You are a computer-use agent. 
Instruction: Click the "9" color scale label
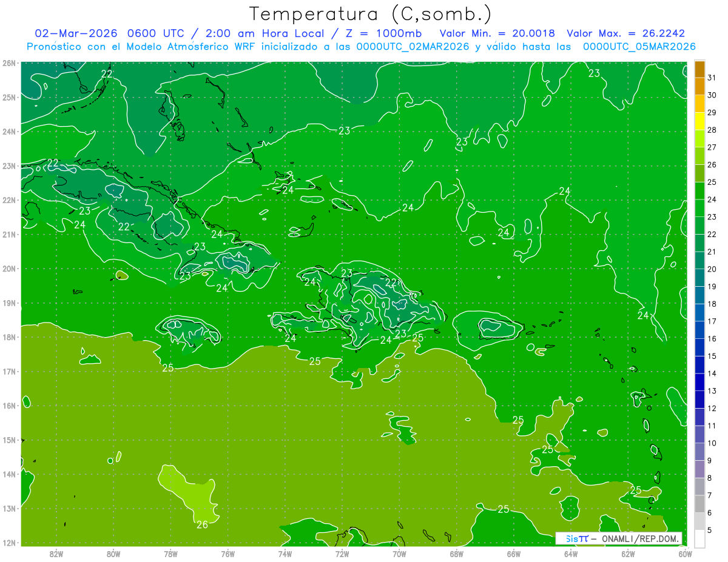point(710,461)
